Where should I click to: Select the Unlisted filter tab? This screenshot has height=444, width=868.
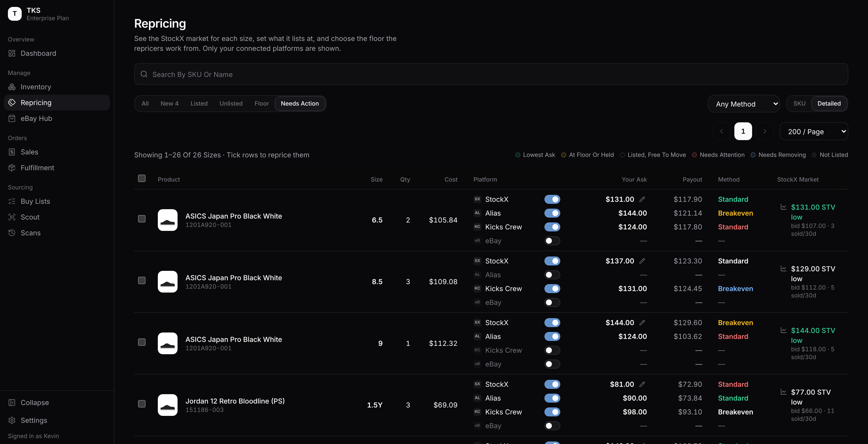[231, 104]
